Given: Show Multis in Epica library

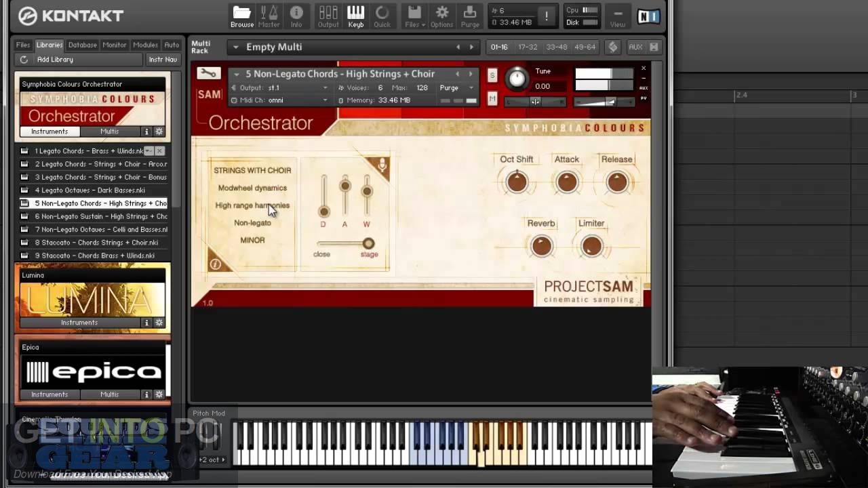Looking at the screenshot, I should click(109, 394).
